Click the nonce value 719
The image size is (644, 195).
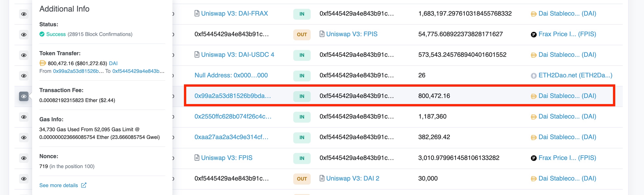tap(43, 166)
